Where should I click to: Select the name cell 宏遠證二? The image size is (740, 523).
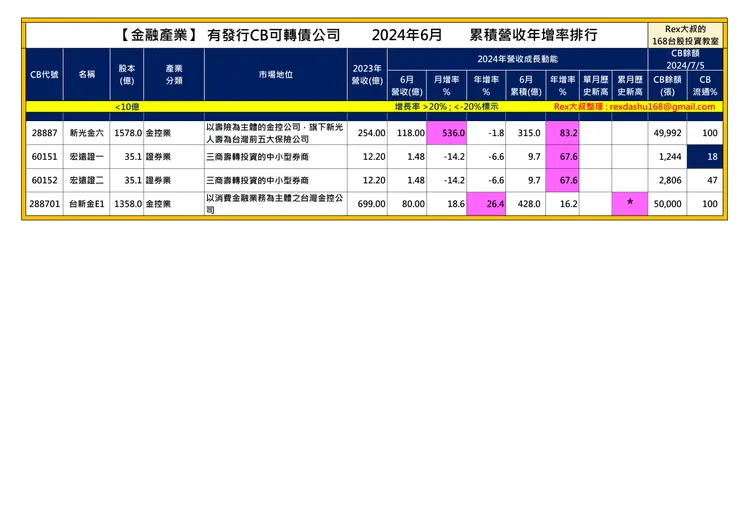86,180
